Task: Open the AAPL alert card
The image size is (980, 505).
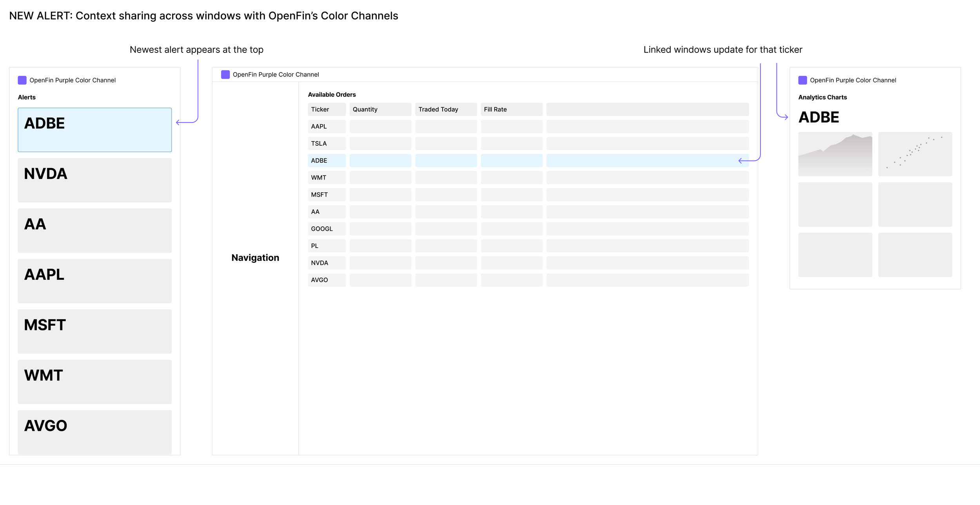Action: pos(94,281)
